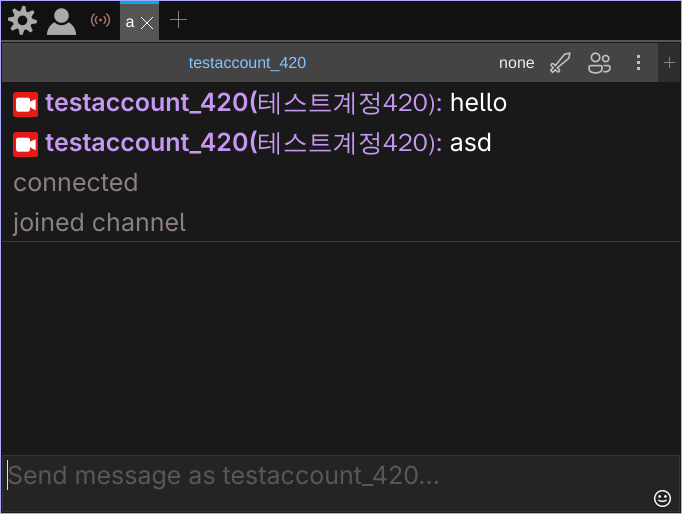Image resolution: width=682 pixels, height=514 pixels.
Task: Toggle moderation mode sword icon
Action: pos(560,63)
